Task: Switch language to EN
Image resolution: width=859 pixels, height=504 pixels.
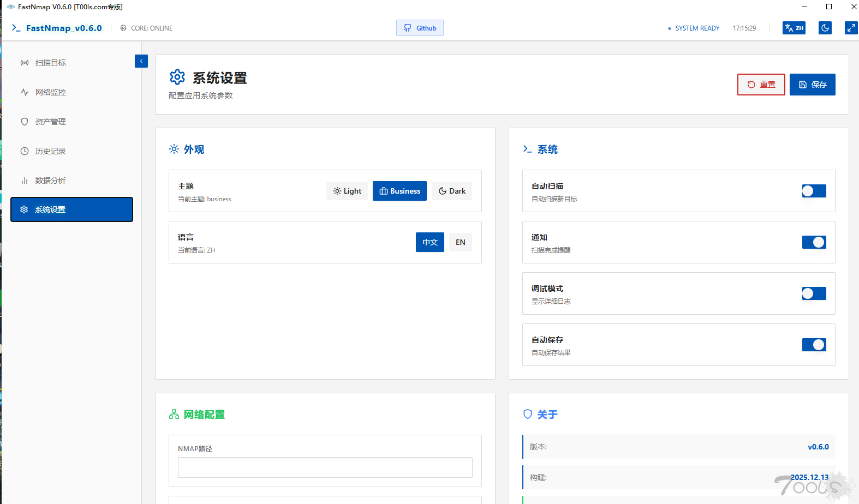Action: [460, 242]
